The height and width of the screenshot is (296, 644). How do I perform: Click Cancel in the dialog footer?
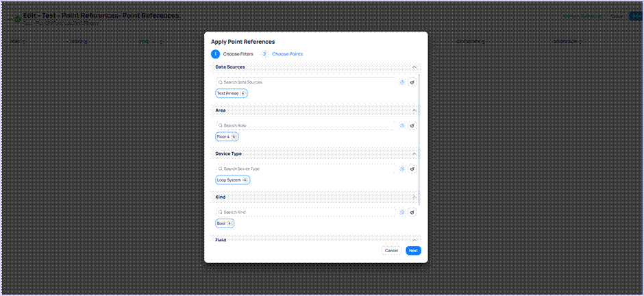(x=391, y=251)
